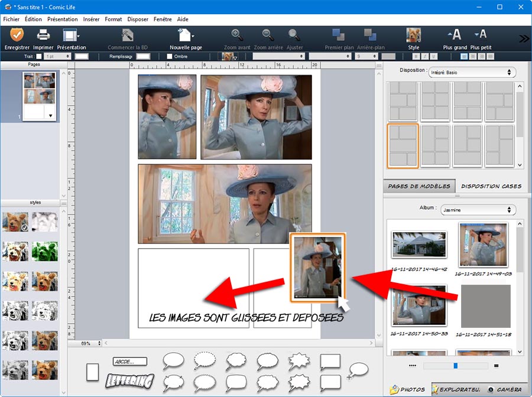Click the Remplissage fill color swatch
The width and height of the screenshot is (532, 397).
pyautogui.click(x=143, y=56)
